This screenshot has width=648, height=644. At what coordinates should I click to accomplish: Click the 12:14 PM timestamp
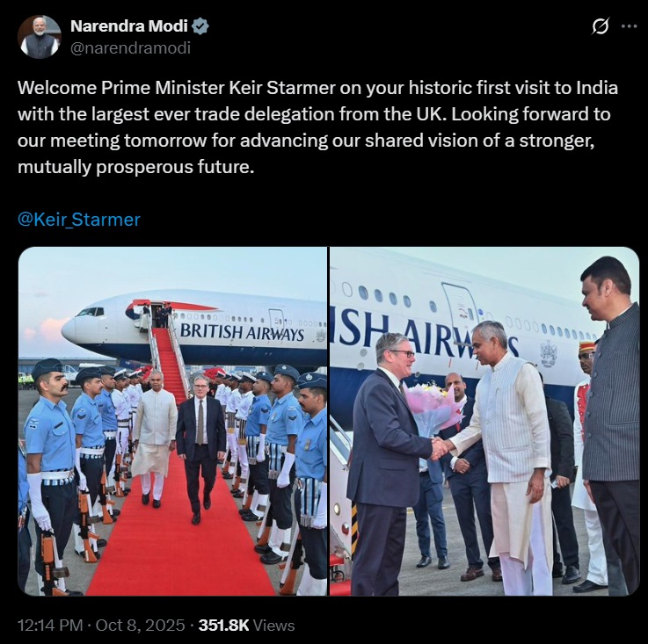click(x=50, y=625)
